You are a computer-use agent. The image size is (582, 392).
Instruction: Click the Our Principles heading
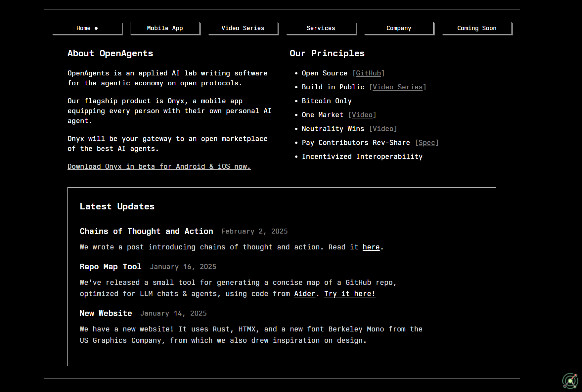pyautogui.click(x=327, y=53)
